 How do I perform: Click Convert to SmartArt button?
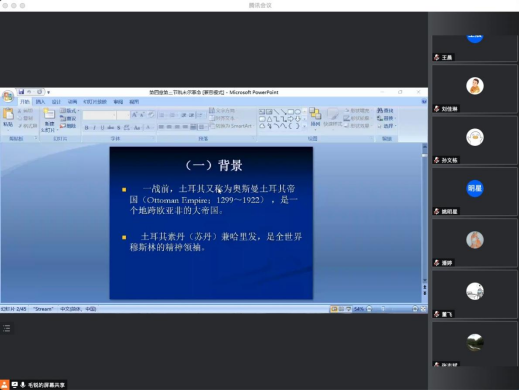(231, 126)
